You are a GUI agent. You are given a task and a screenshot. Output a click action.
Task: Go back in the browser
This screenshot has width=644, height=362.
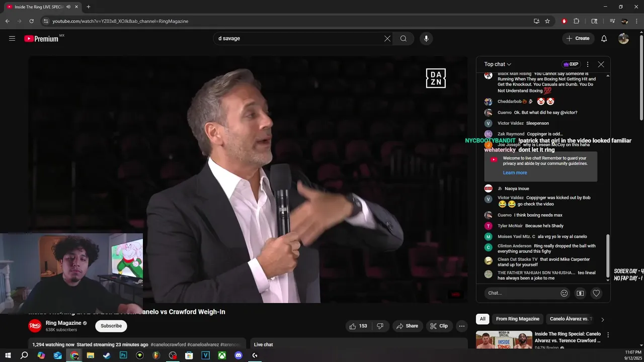pyautogui.click(x=7, y=21)
